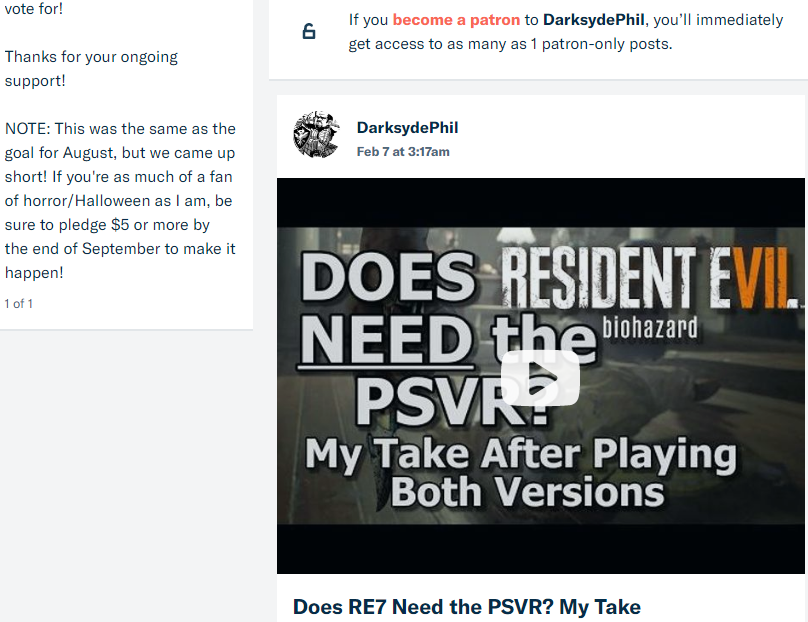Viewport: 808px width, 622px height.
Task: Play the Resident Evil PSVR video
Action: [x=540, y=378]
